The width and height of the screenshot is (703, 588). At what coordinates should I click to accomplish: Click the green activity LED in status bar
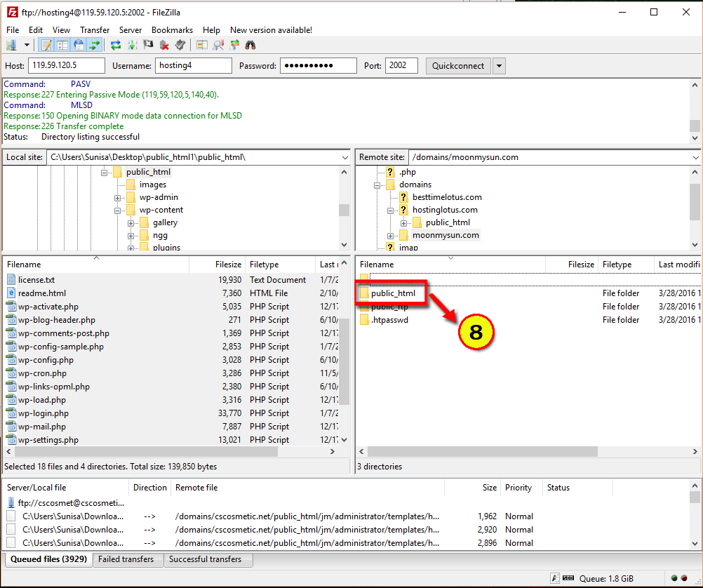[x=674, y=579]
